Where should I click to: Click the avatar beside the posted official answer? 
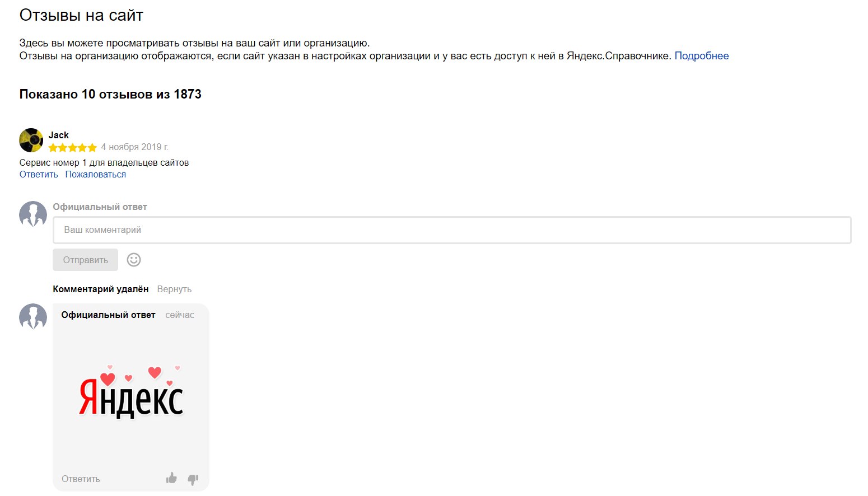(33, 316)
